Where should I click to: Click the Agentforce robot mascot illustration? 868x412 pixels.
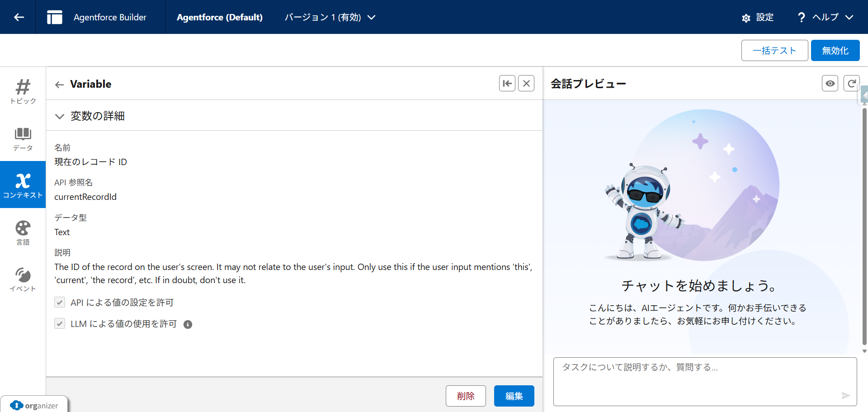click(x=644, y=211)
